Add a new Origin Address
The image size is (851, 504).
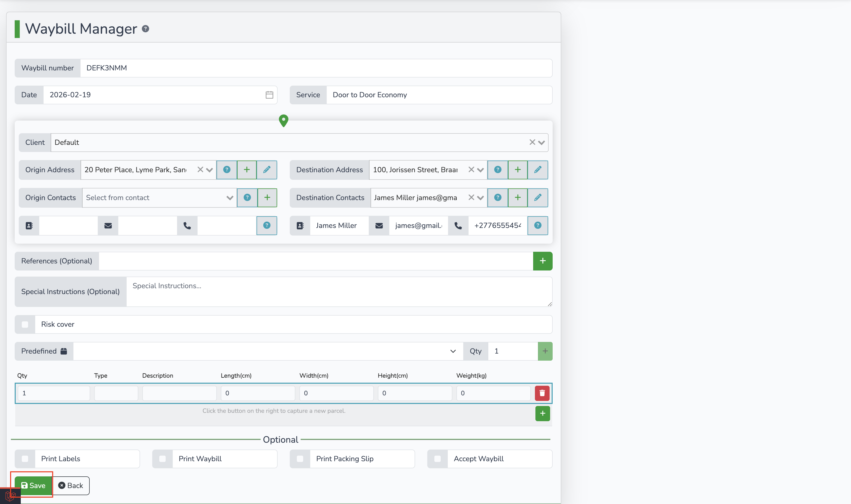coord(247,169)
